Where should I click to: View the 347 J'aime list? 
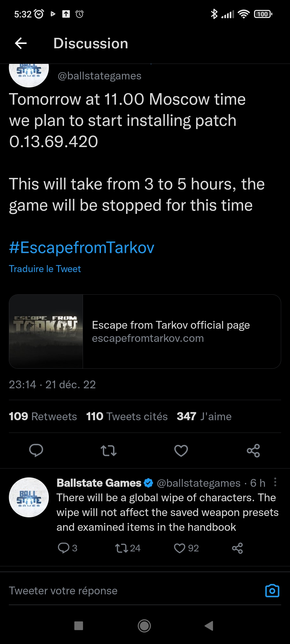click(204, 416)
